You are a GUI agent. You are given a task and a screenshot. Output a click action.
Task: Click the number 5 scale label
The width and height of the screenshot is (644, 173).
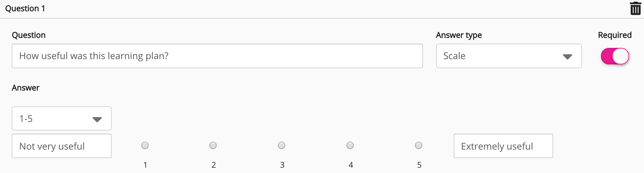coord(419,165)
